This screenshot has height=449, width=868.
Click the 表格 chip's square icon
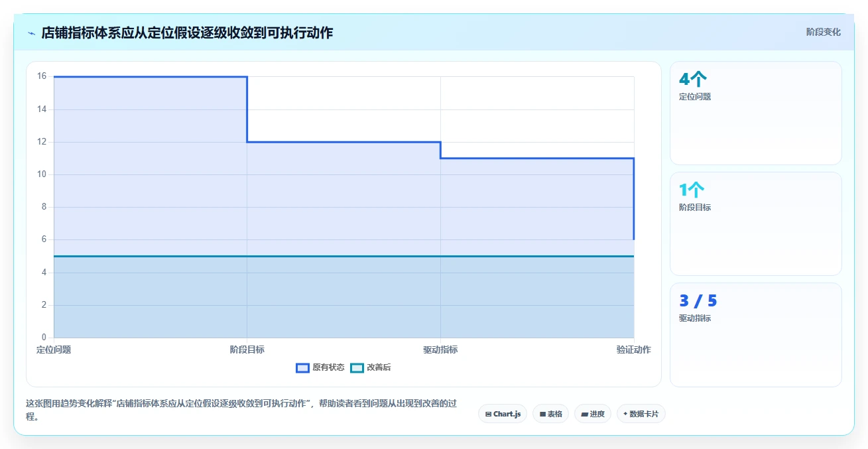[x=542, y=414]
